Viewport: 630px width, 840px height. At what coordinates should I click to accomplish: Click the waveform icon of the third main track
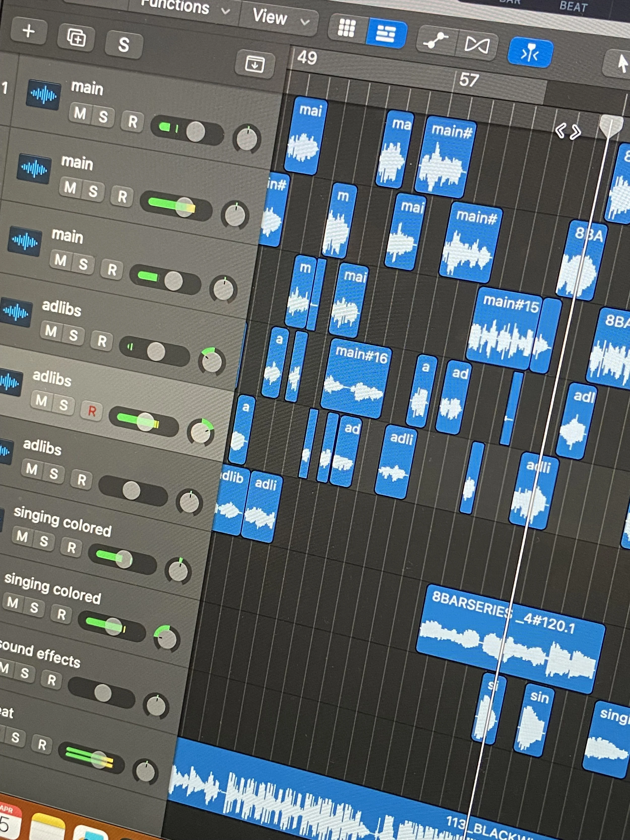[25, 241]
